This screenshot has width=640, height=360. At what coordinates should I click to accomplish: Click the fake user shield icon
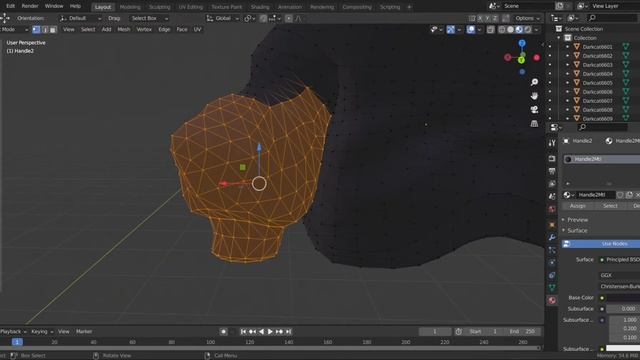point(620,195)
